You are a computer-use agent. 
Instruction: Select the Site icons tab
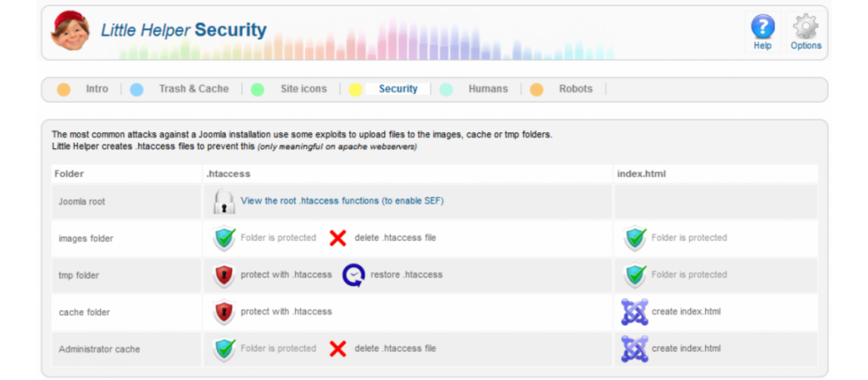(x=303, y=88)
